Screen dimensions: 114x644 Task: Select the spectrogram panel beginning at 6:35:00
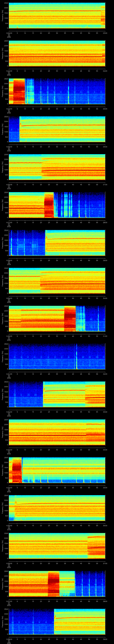[x=57, y=508]
